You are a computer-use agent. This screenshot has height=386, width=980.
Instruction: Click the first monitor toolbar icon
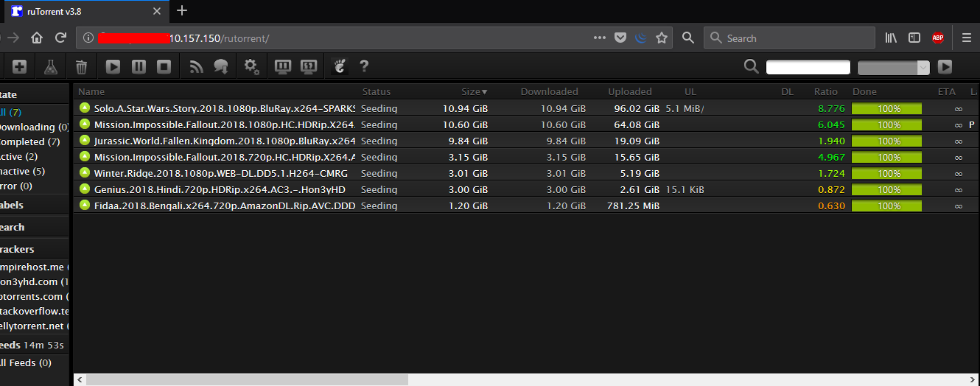tap(282, 67)
